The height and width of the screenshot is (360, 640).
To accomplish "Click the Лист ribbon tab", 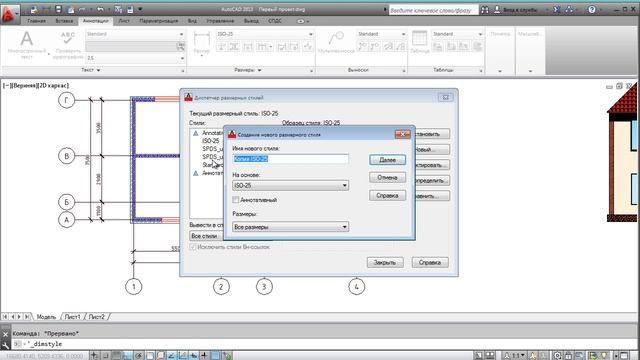I will point(124,21).
